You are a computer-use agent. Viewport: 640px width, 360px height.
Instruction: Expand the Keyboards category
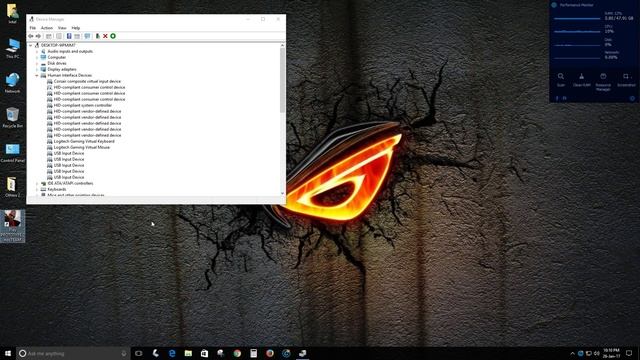[37, 189]
